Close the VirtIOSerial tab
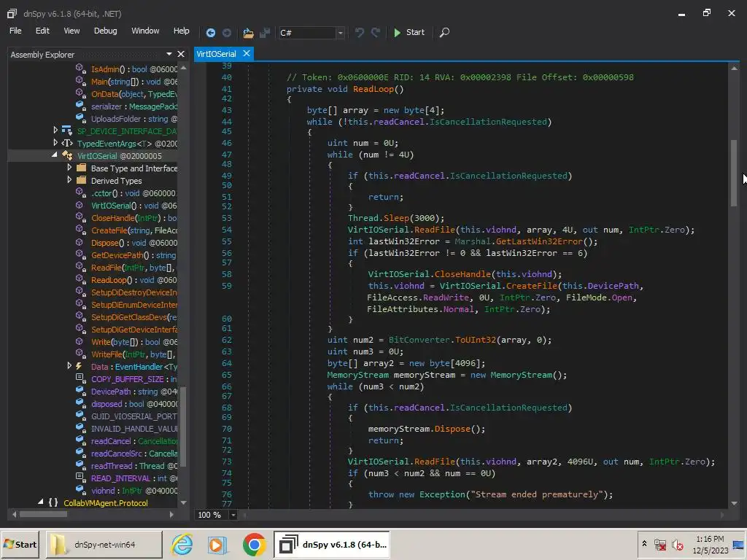 point(247,53)
